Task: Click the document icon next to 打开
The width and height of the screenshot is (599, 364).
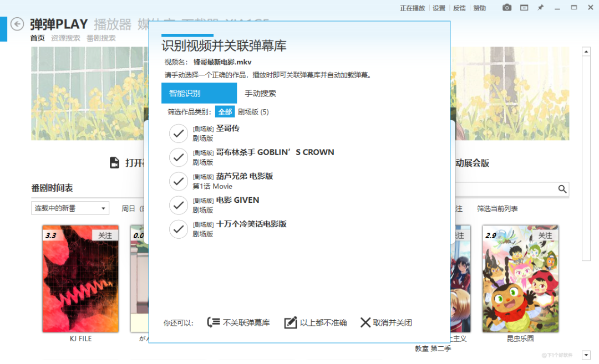Action: [x=115, y=163]
